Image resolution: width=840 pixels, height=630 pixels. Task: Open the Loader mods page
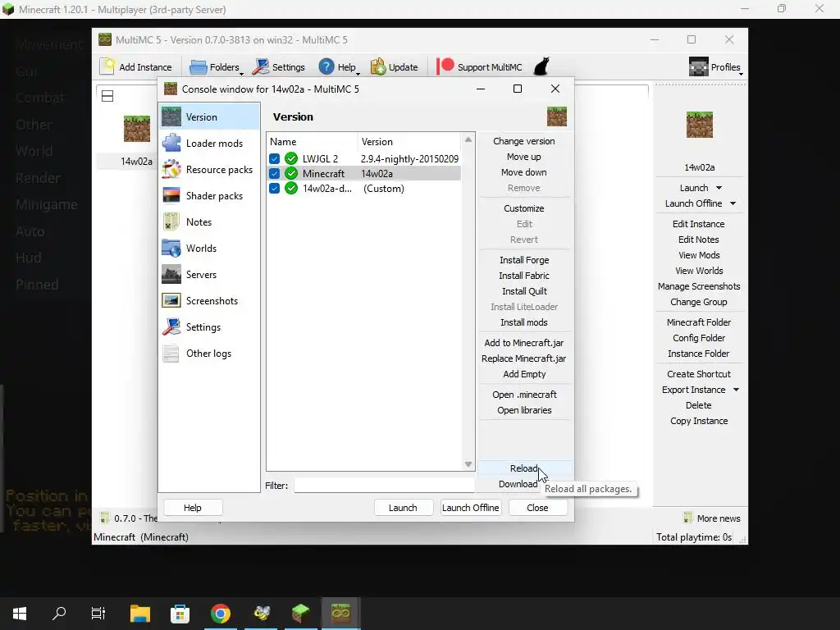tap(209, 143)
